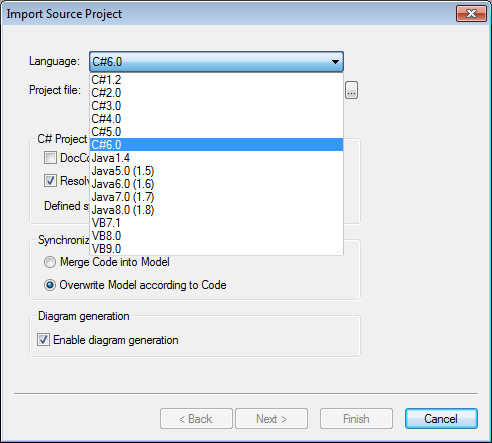Click the Finish button
Screen dimensions: 492x443
click(356, 419)
